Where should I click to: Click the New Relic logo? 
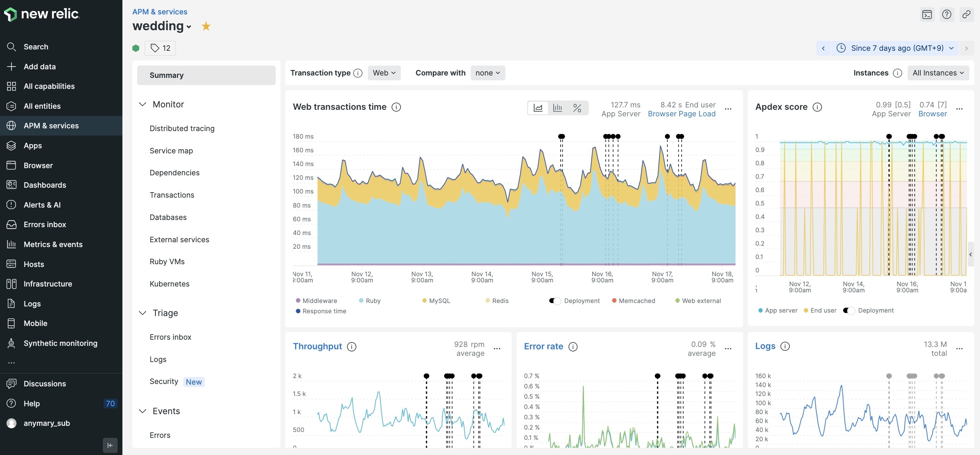click(x=42, y=14)
